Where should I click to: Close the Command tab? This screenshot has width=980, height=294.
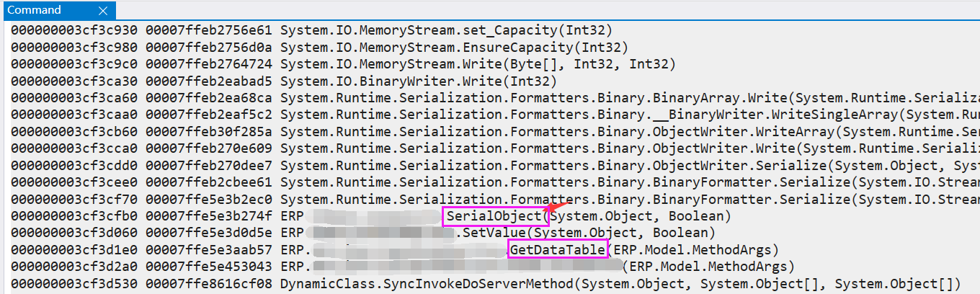click(103, 11)
